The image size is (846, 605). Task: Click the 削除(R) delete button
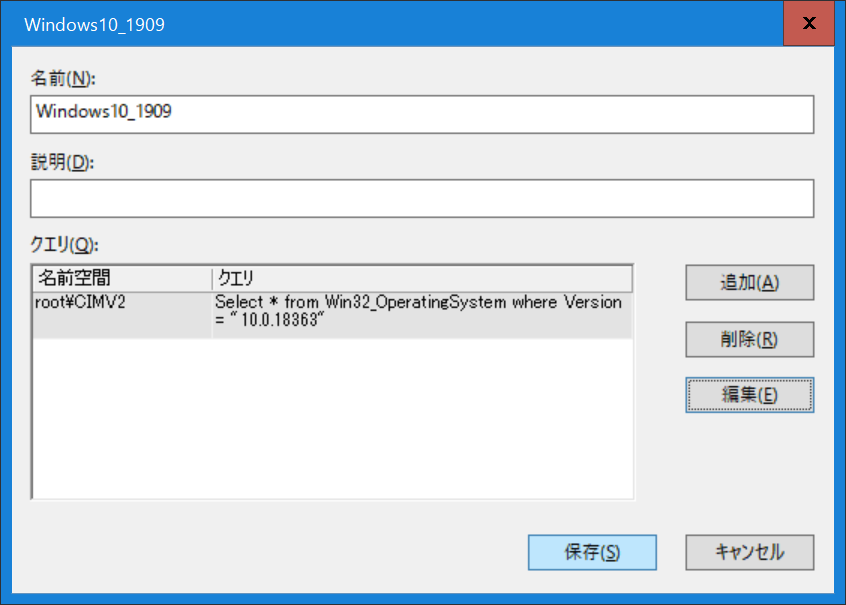[749, 339]
